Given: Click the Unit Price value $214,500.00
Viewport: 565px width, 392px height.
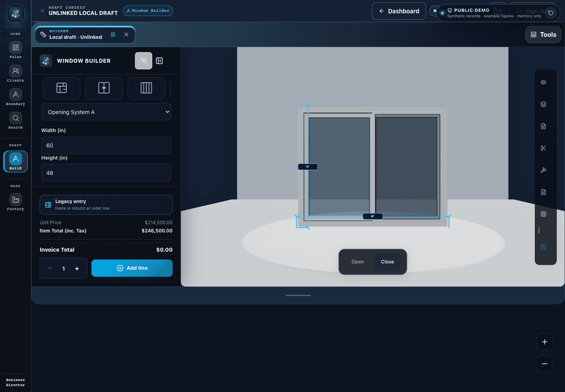Looking at the screenshot, I should (x=159, y=223).
